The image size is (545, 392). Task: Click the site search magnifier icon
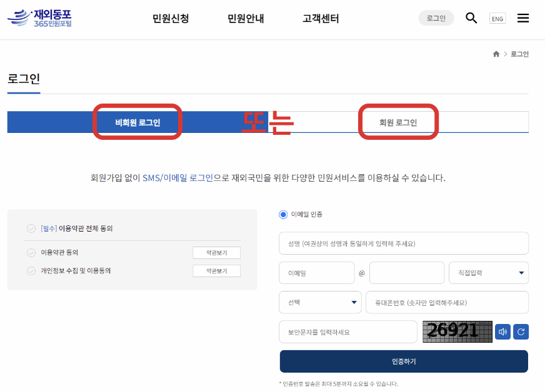(x=471, y=17)
